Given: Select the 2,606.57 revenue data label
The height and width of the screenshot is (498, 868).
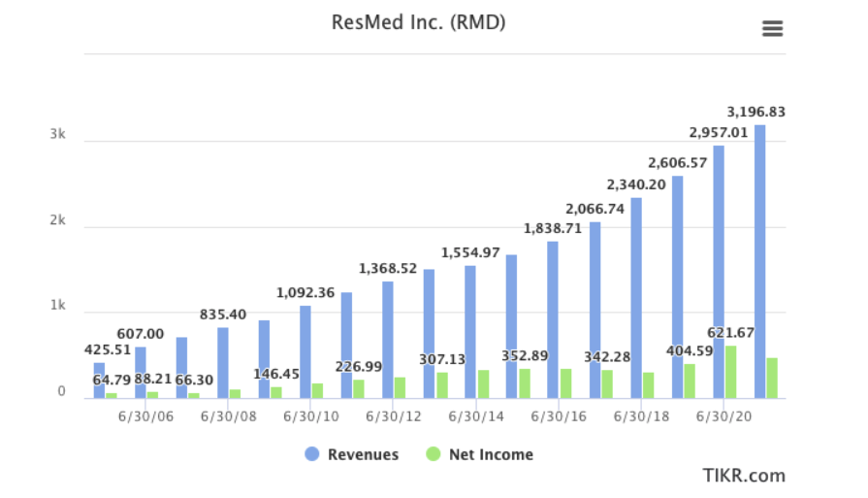Looking at the screenshot, I should (678, 163).
